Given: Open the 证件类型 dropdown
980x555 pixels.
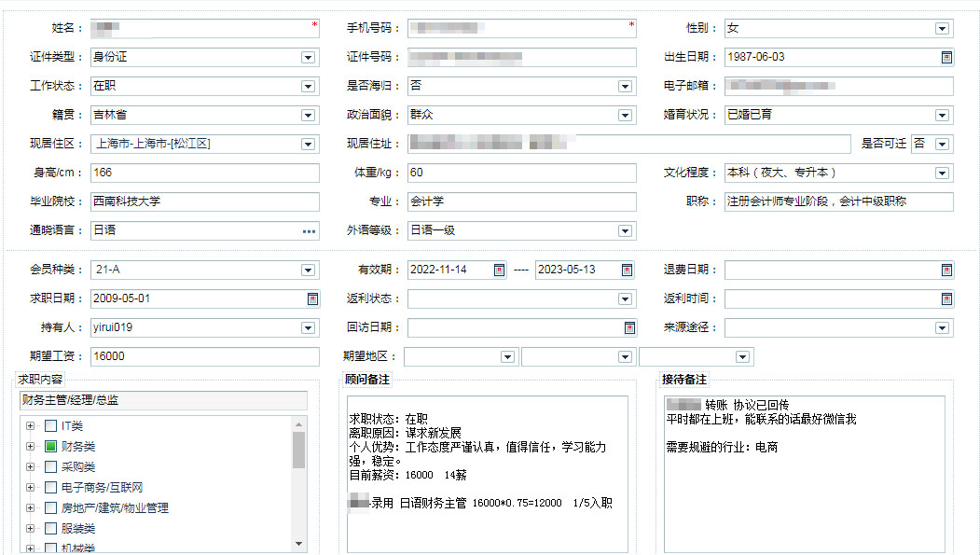Looking at the screenshot, I should 308,58.
